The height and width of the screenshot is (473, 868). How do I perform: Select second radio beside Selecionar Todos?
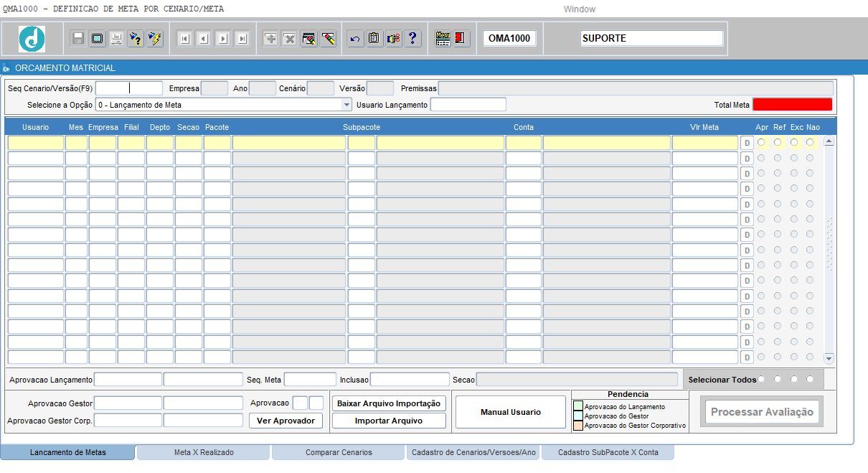[778, 379]
